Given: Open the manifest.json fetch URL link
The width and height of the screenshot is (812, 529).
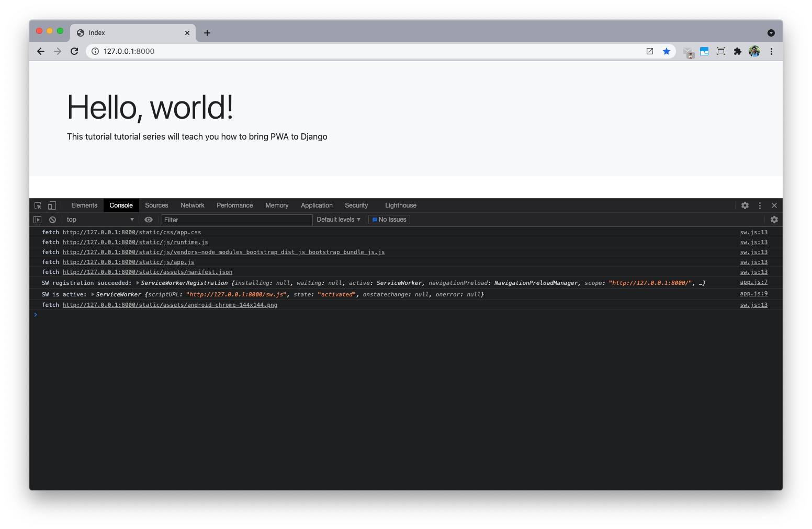Looking at the screenshot, I should 147,272.
